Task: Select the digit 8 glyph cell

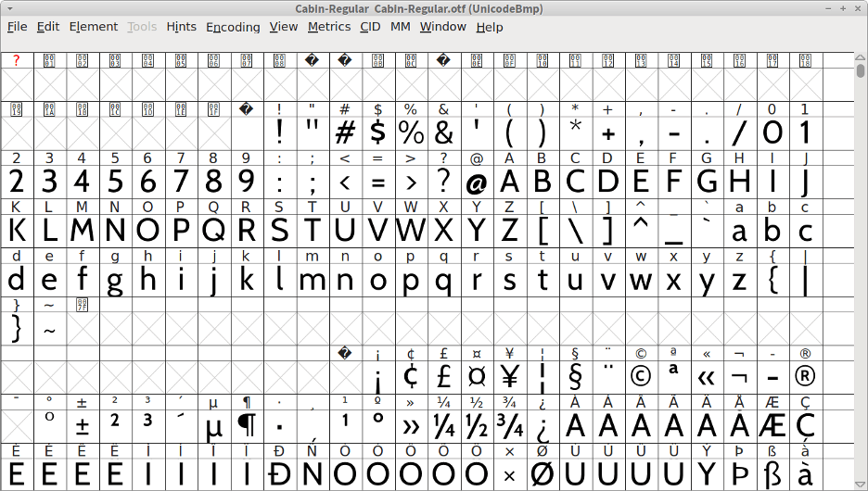Action: click(213, 182)
